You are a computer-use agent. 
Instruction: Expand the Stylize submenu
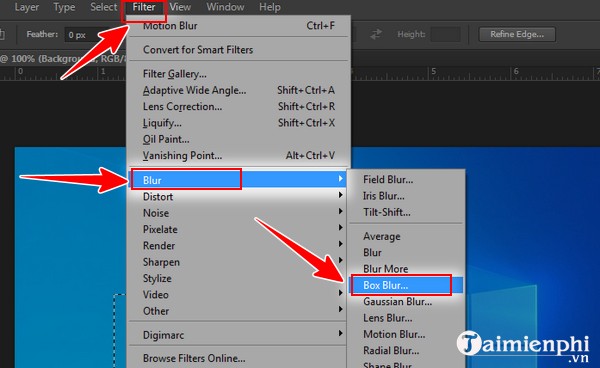click(238, 278)
